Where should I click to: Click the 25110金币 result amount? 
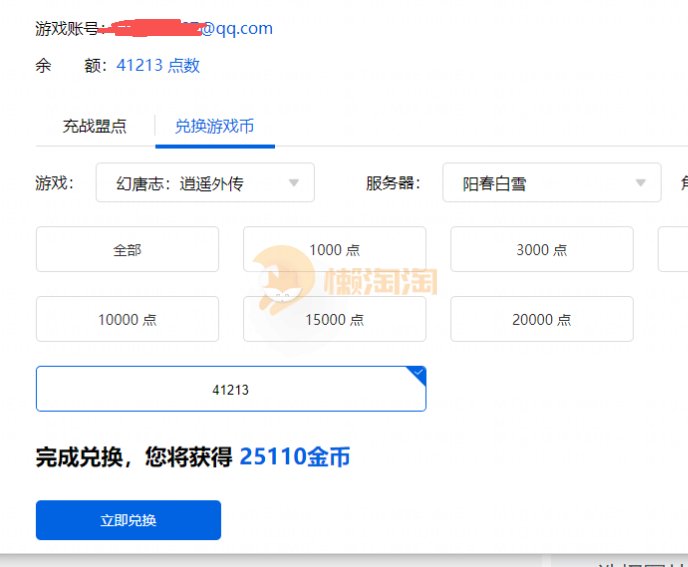(295, 458)
